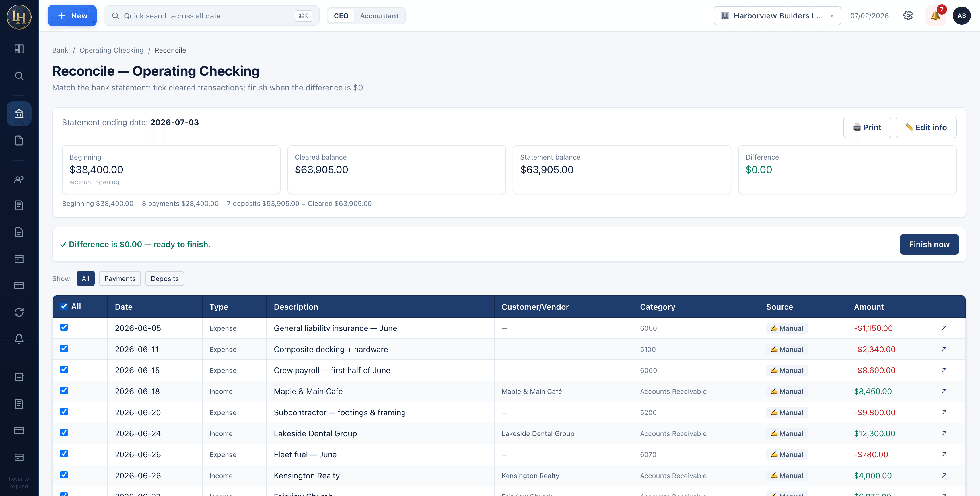Uncheck Maple & Main Café row checkbox

64,391
